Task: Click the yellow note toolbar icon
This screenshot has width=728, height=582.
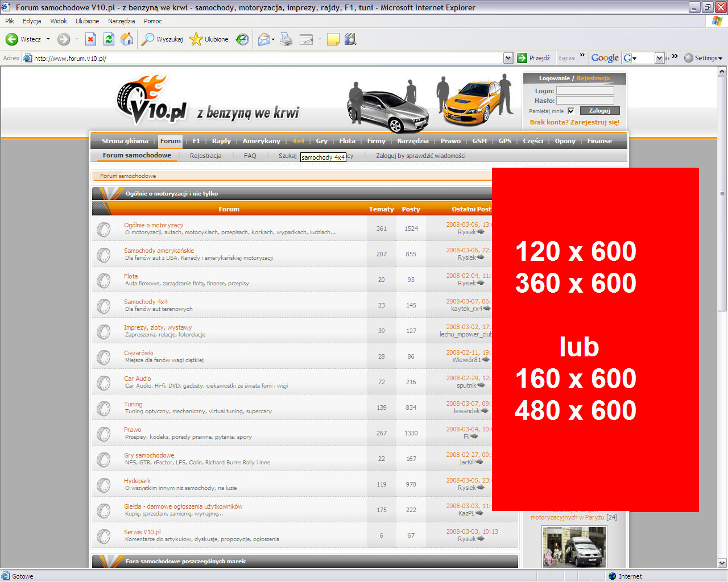Action: coord(333,39)
